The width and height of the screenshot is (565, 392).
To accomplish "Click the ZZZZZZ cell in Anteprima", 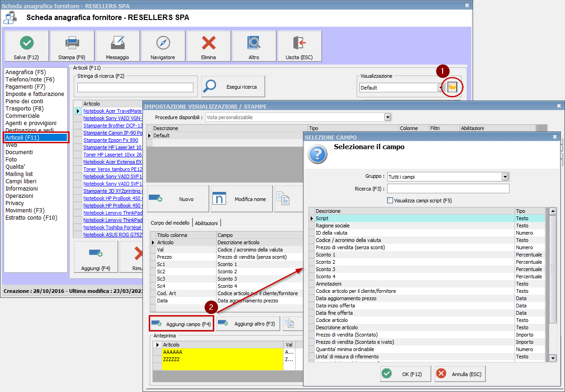I will pos(222,359).
